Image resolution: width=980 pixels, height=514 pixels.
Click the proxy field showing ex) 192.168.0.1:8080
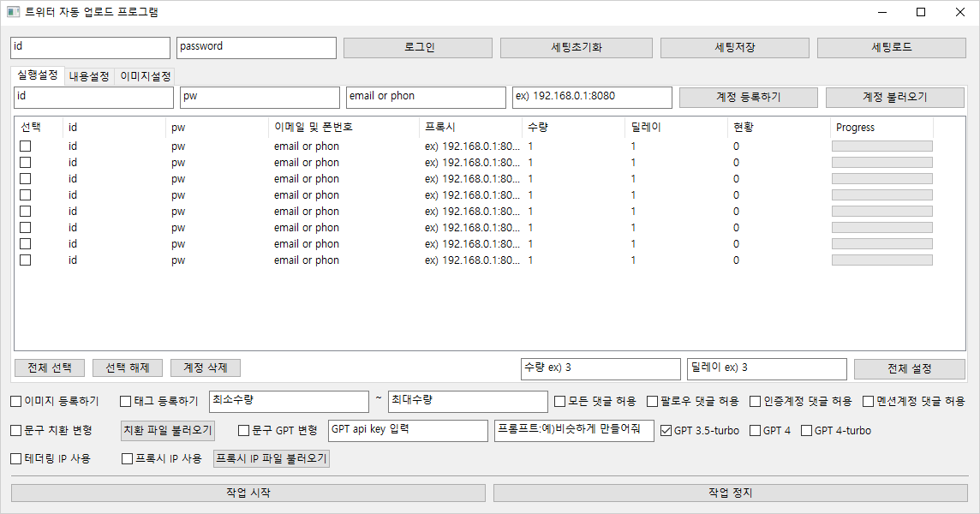tap(593, 98)
